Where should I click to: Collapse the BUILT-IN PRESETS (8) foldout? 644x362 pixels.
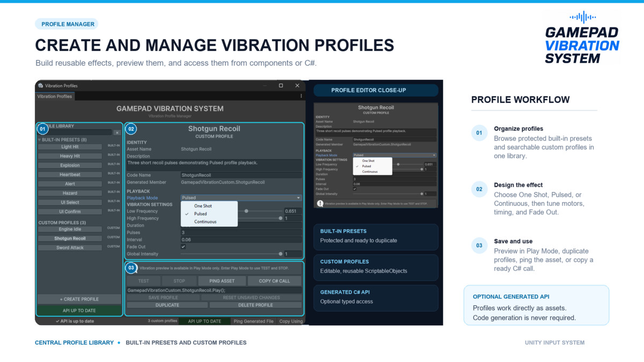(x=39, y=140)
